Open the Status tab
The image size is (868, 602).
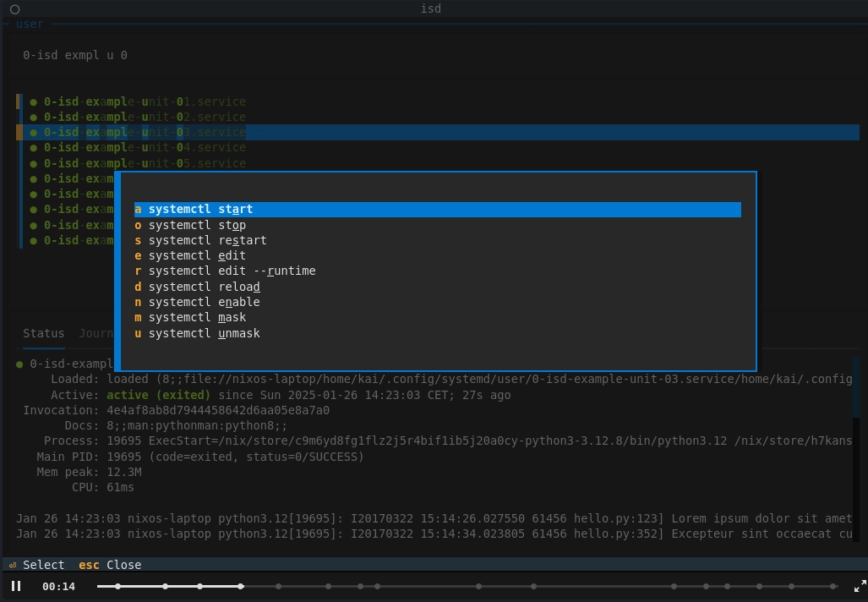(x=43, y=333)
